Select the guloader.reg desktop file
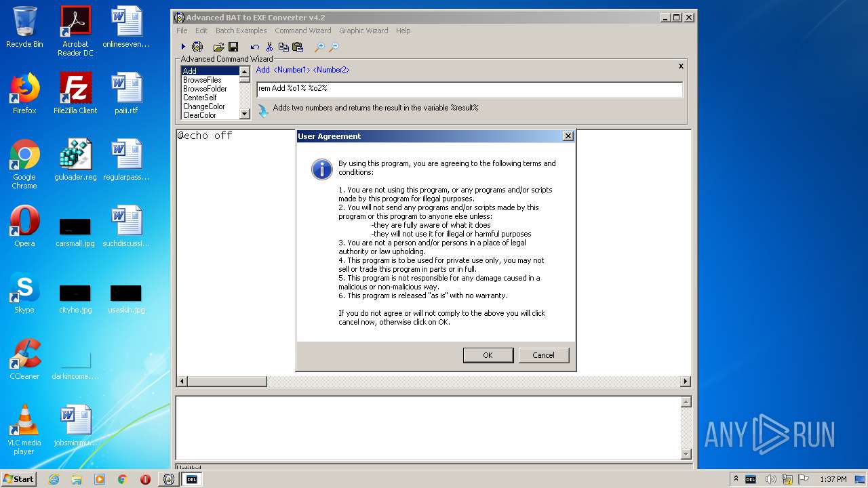Viewport: 868px width, 488px height. point(75,160)
